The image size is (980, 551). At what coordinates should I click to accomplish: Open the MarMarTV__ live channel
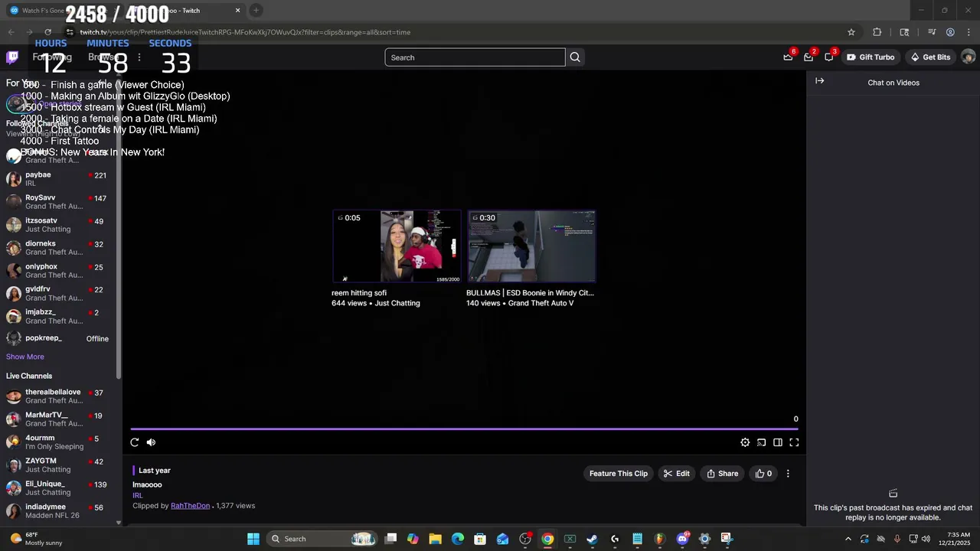pos(60,419)
